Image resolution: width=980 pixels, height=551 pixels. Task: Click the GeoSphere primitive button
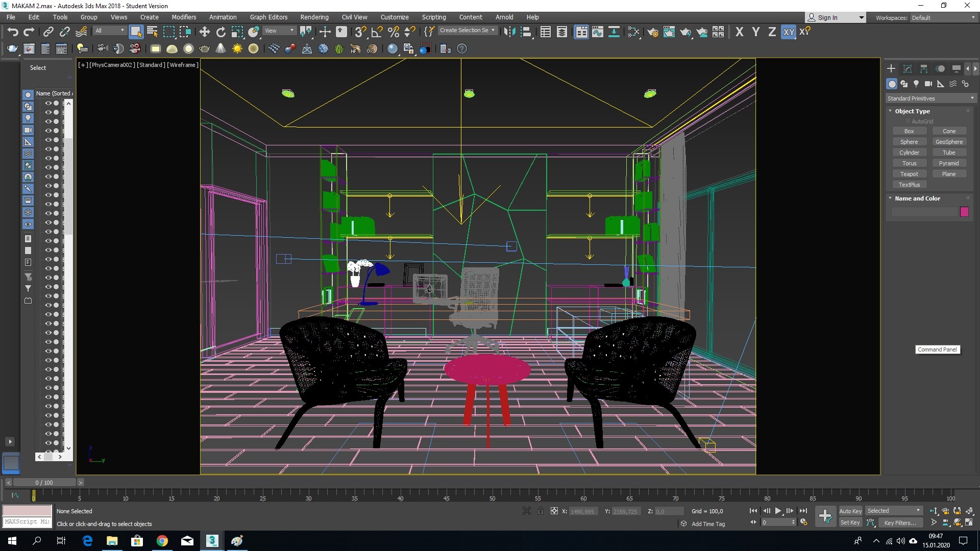click(949, 142)
